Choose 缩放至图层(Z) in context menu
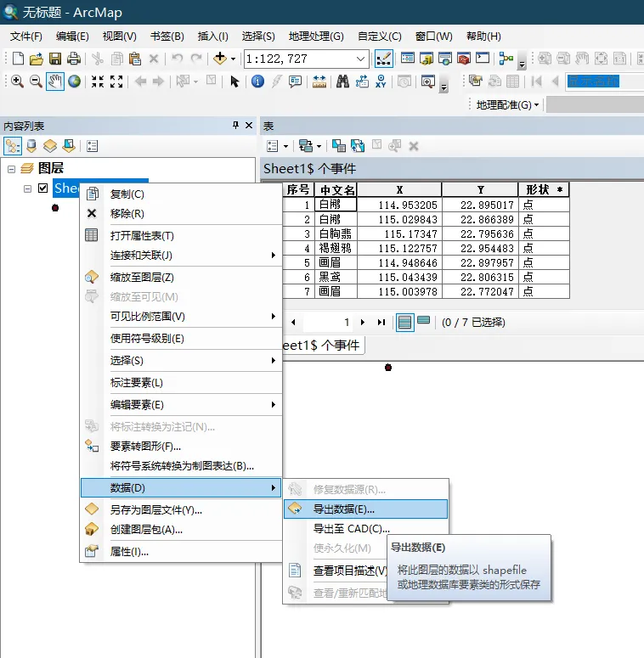 (x=181, y=278)
